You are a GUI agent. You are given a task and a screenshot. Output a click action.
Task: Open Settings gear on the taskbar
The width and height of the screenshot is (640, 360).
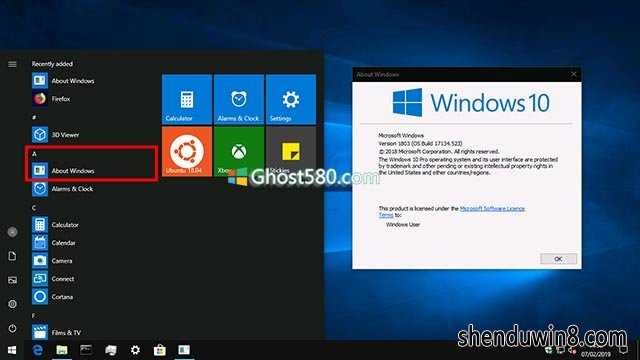pyautogui.click(x=135, y=350)
